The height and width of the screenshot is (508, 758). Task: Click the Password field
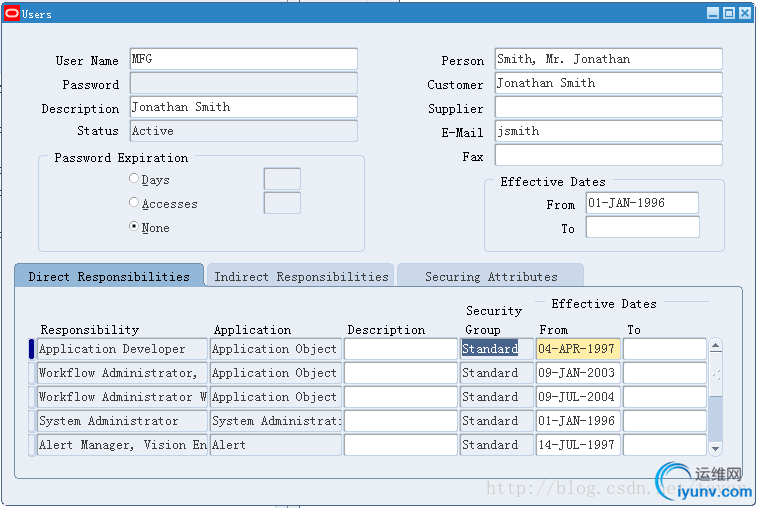[244, 83]
